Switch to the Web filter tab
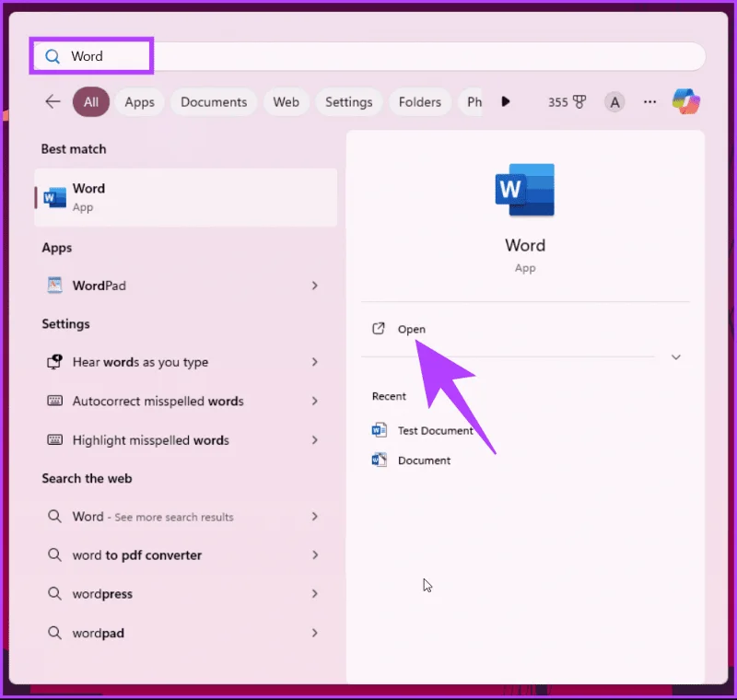Viewport: 737px width, 700px height. pos(286,102)
